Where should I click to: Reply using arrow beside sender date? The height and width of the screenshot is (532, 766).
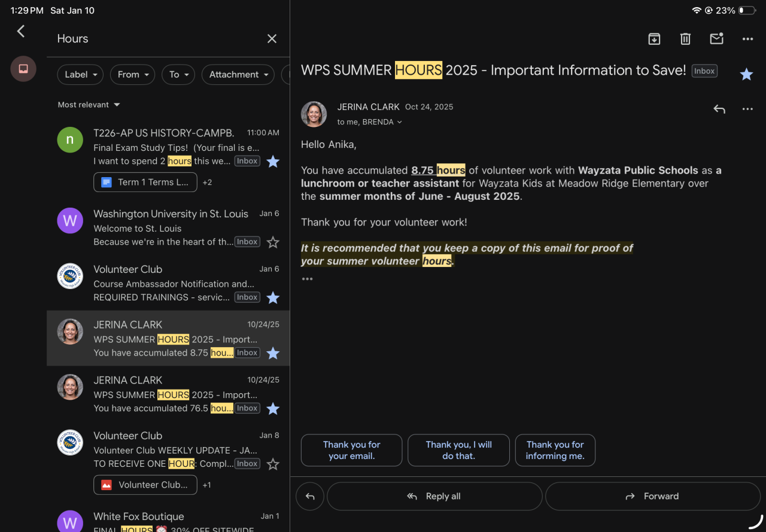tap(719, 109)
